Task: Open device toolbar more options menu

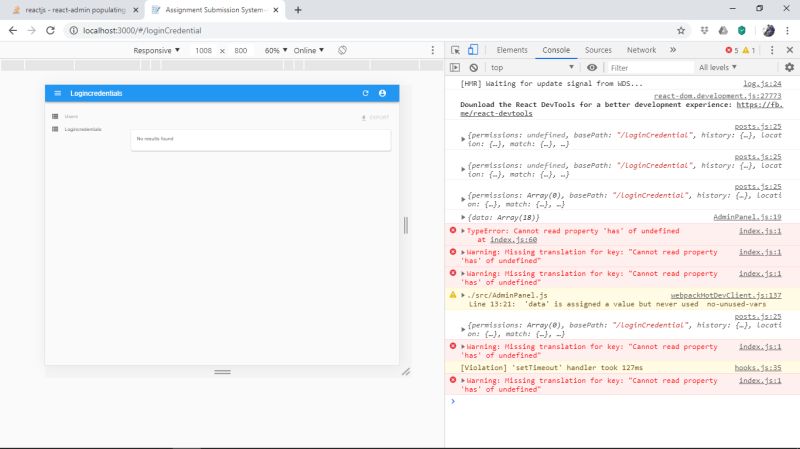Action: [433, 50]
